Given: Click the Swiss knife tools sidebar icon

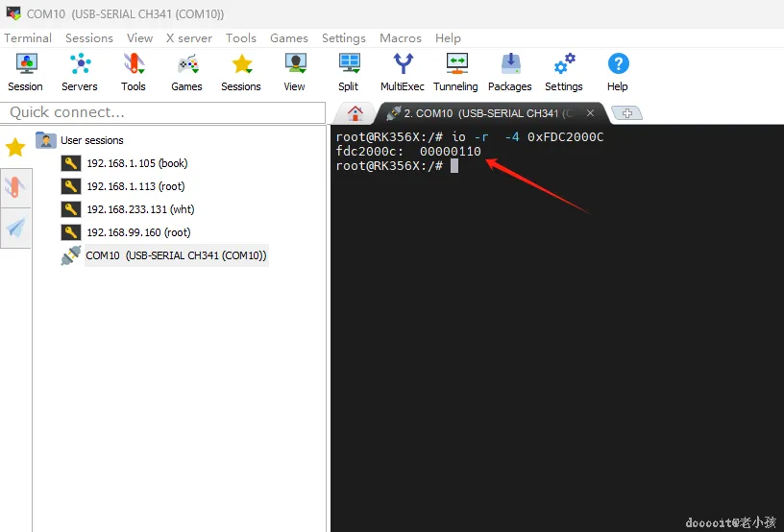Looking at the screenshot, I should [15, 187].
